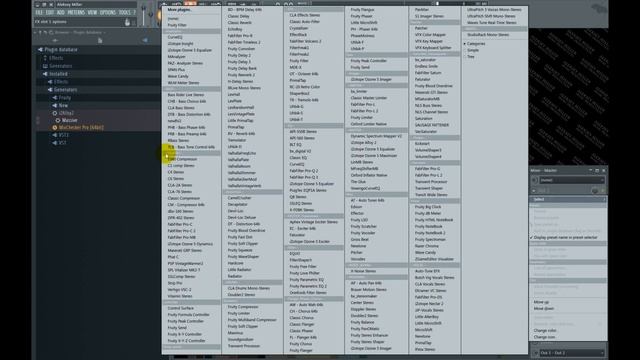The width and height of the screenshot is (640, 360).
Task: Load Fruity WaveShaper effect
Action: point(243,256)
